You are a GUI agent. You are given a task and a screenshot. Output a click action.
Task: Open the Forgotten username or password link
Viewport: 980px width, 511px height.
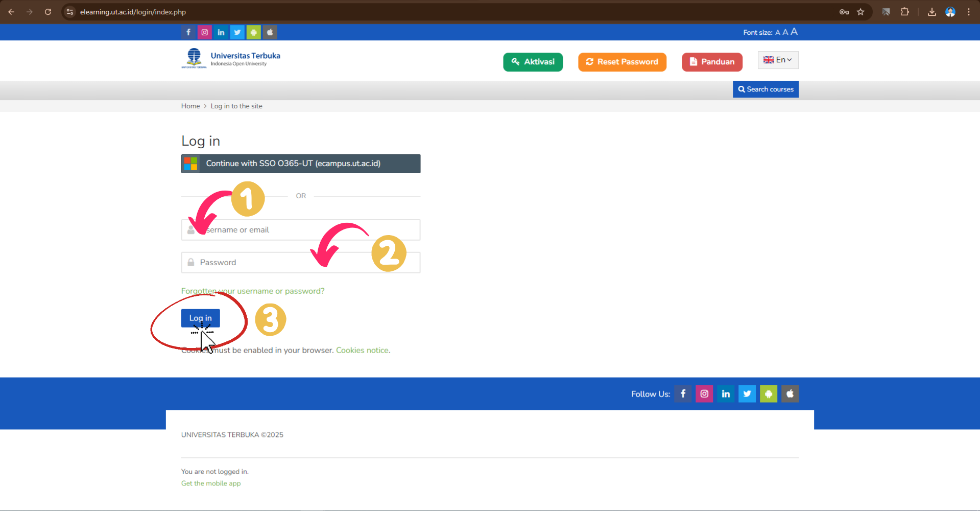click(x=253, y=291)
